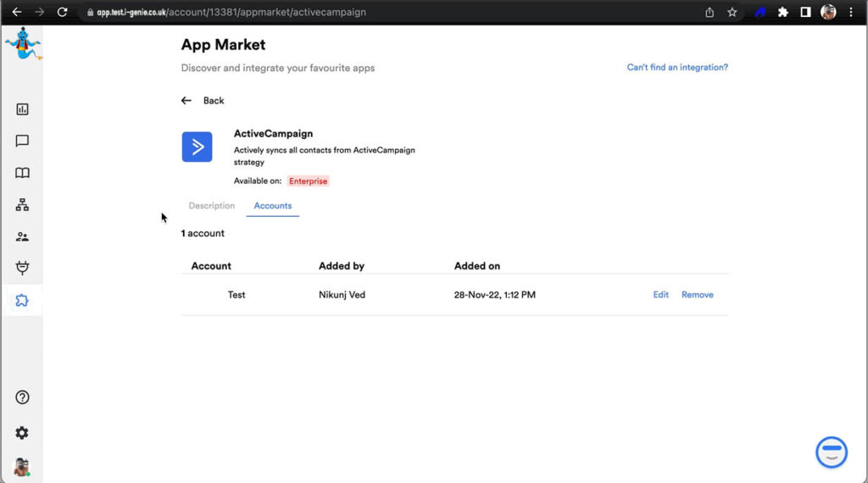Open the chat widget bubble at bottom right
This screenshot has height=483, width=868.
(831, 452)
